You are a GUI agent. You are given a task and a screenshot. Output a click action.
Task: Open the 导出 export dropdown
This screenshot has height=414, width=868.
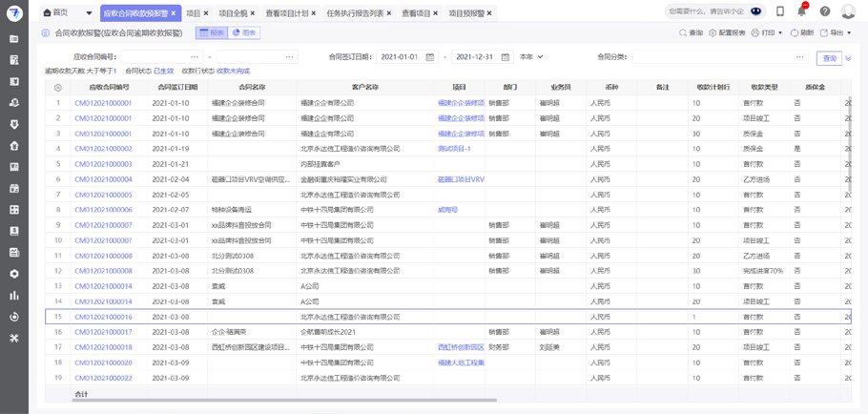pyautogui.click(x=837, y=32)
